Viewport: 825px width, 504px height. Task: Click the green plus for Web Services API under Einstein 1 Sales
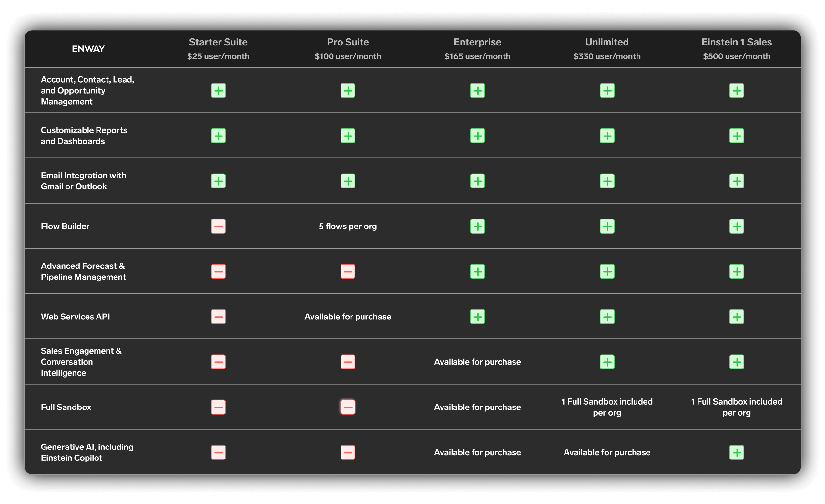point(737,317)
